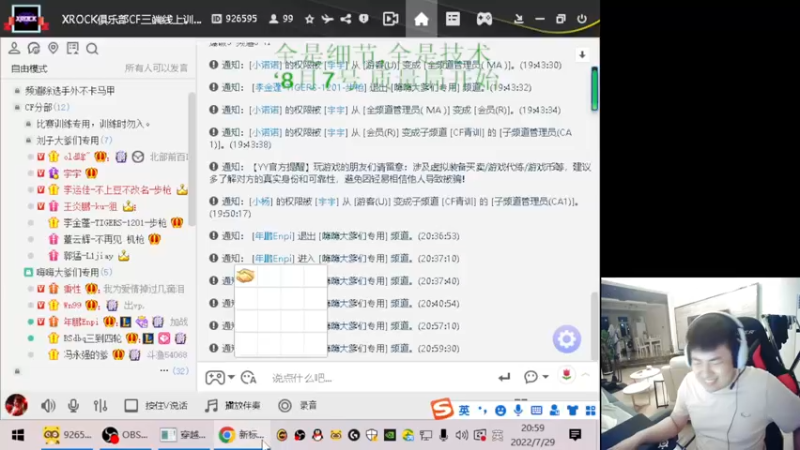Select user 冯永强的爹 in channel list
The image size is (800, 450).
coord(86,354)
